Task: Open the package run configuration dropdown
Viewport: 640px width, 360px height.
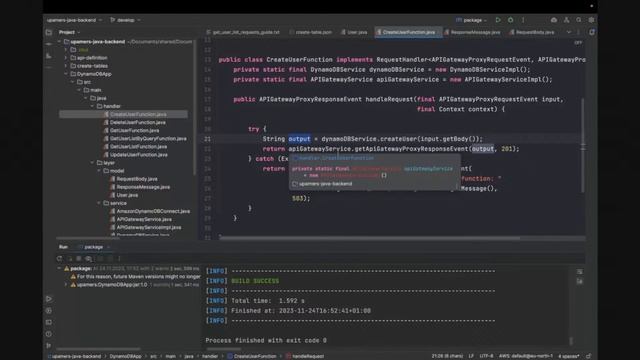Action: pos(471,20)
